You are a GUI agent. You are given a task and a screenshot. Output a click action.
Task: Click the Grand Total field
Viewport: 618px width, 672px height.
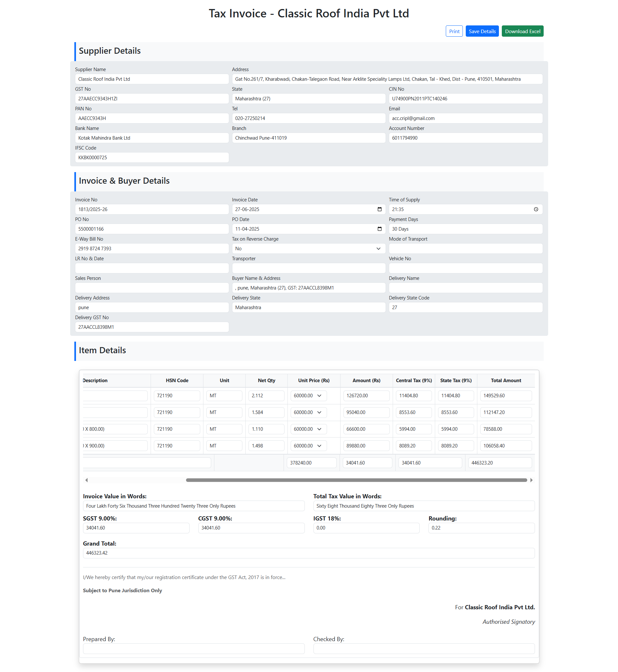(308, 553)
